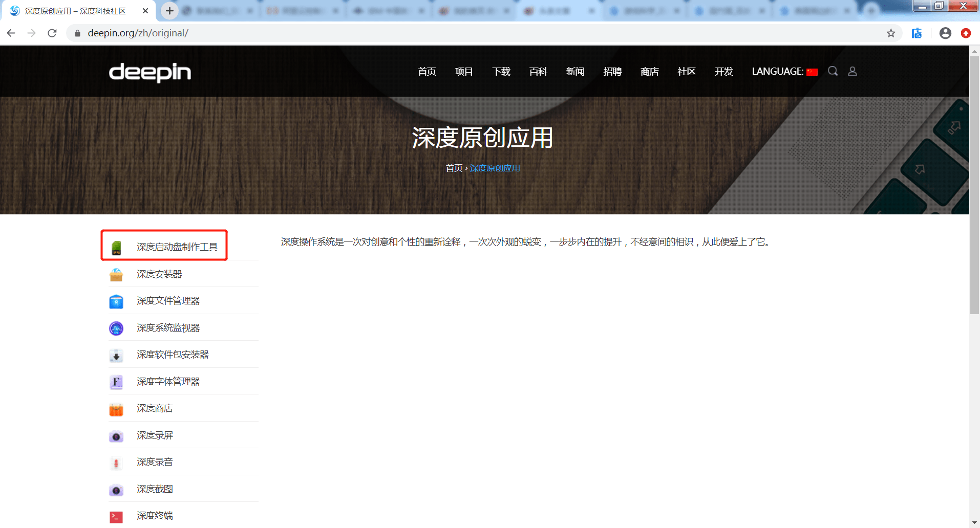The width and height of the screenshot is (980, 528).
Task: Click the blue translate extension icon
Action: pos(917,33)
